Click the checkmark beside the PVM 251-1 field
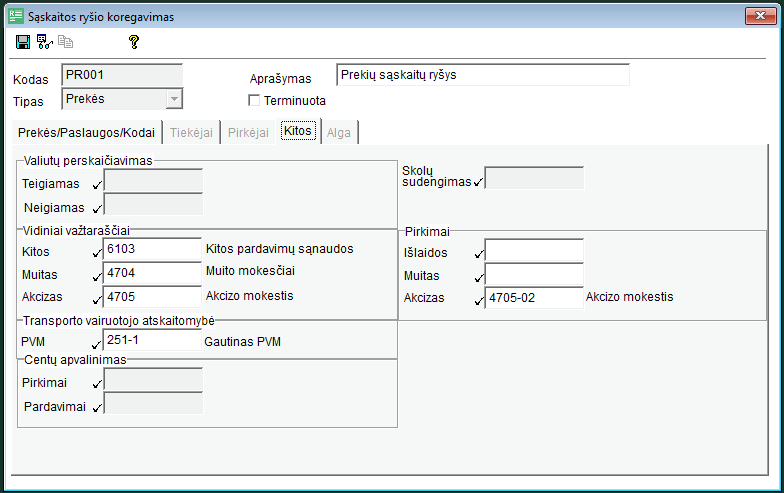Screen dimensions: 784x493 click(97, 344)
